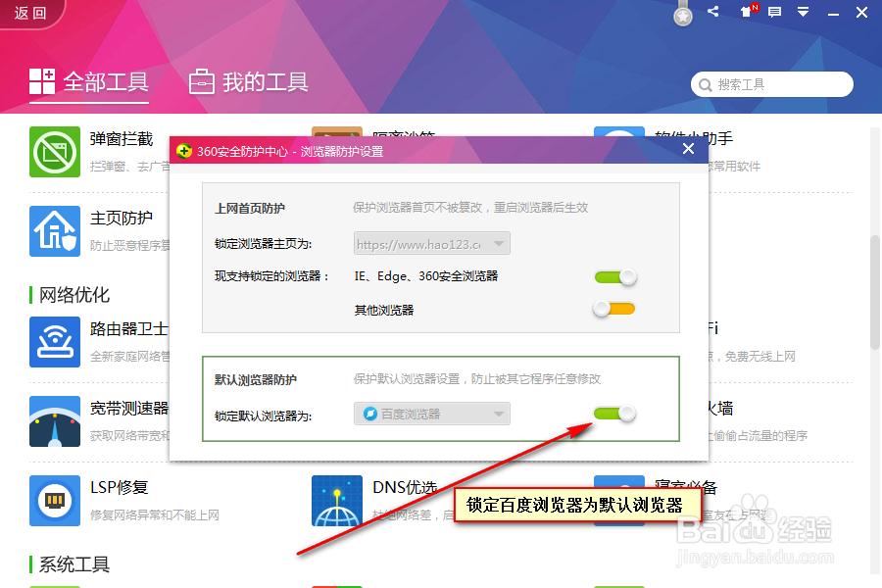882x588 pixels.
Task: Click the vertical scrollbar of the tool list
Action: pos(875,293)
